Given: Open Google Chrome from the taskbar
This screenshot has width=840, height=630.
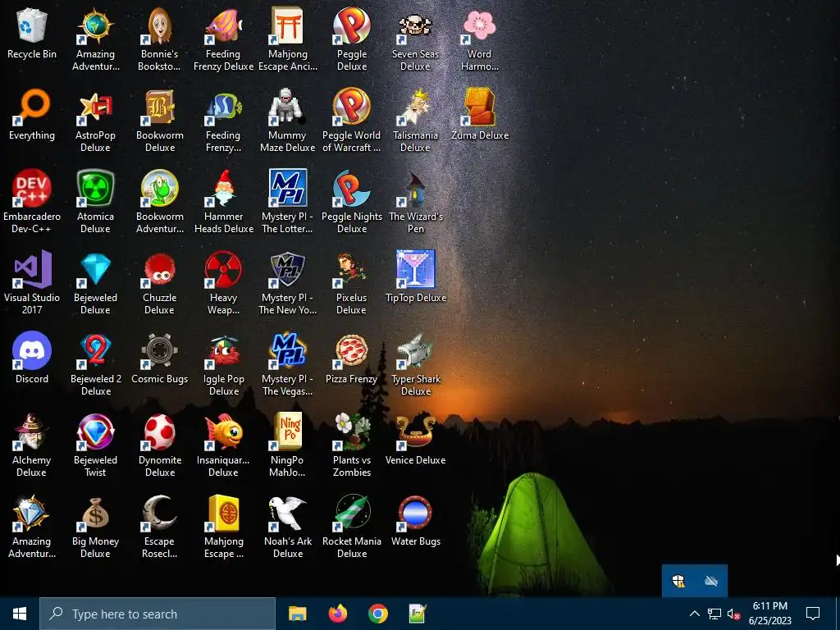Looking at the screenshot, I should click(x=377, y=614).
